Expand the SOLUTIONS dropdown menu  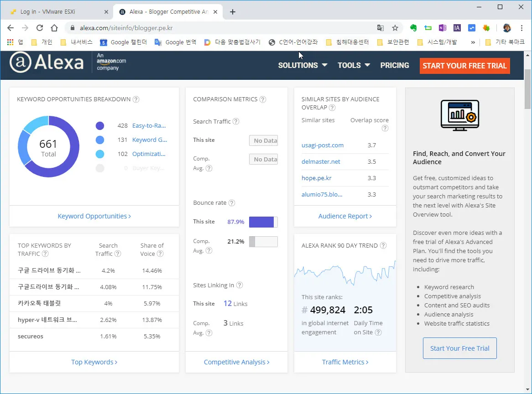[x=303, y=65]
